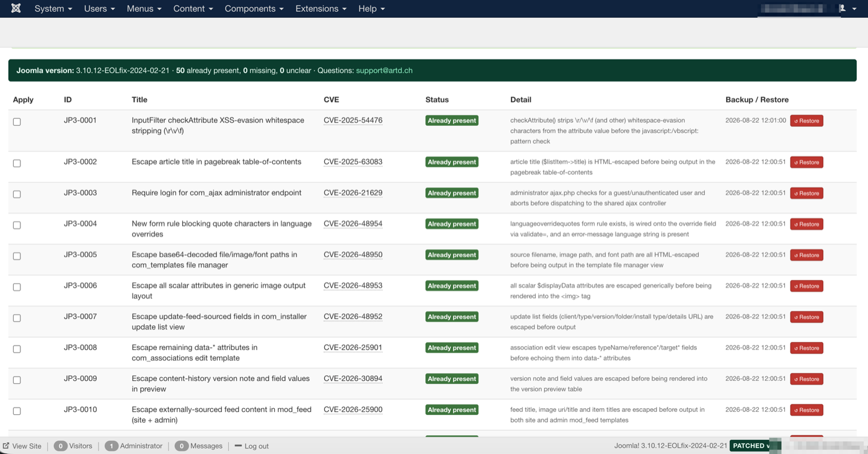This screenshot has height=454, width=868.
Task: Click the Title column header
Action: pos(139,100)
